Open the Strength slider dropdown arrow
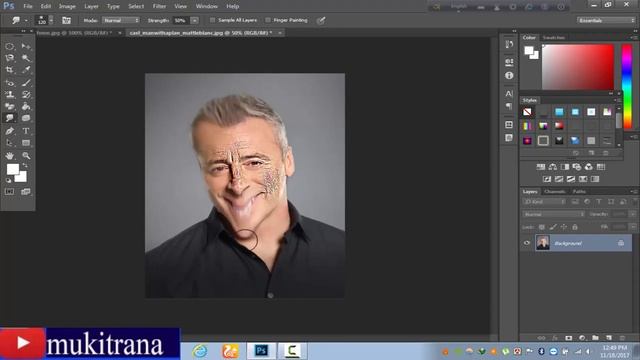 point(194,20)
